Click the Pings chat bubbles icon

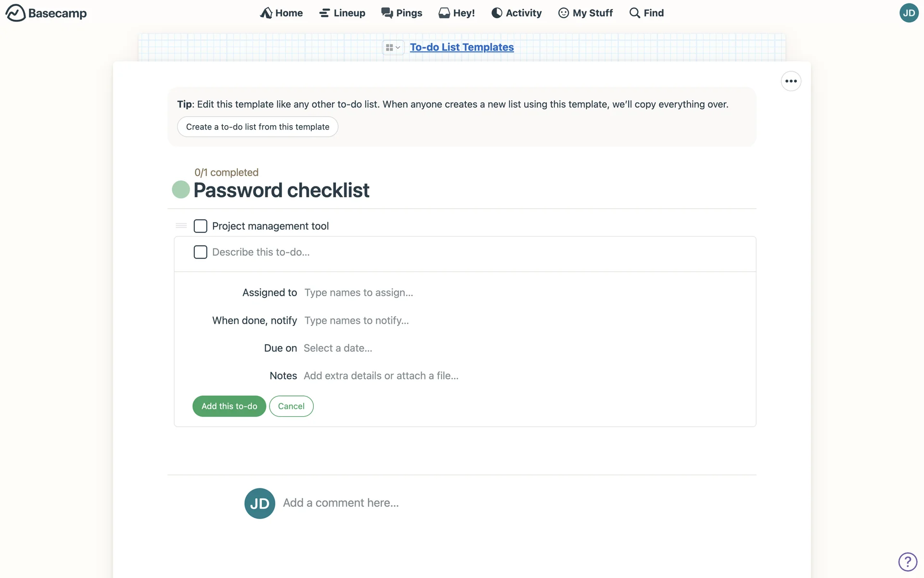(387, 13)
